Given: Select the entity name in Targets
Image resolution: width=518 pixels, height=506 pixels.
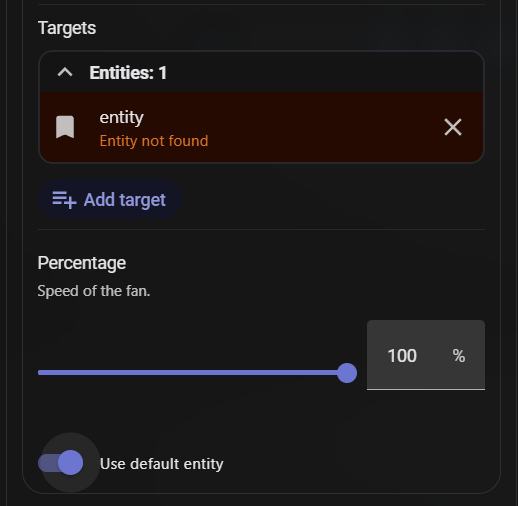Looking at the screenshot, I should 122,117.
